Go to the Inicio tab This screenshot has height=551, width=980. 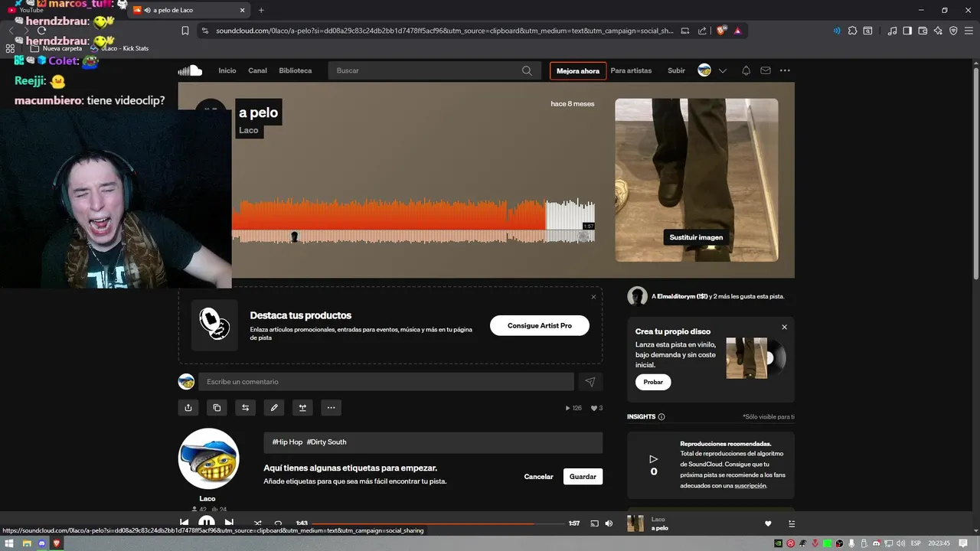(227, 70)
